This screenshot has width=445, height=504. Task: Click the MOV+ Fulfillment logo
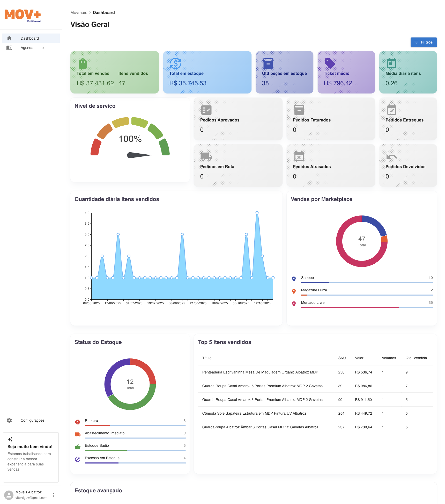point(23,15)
